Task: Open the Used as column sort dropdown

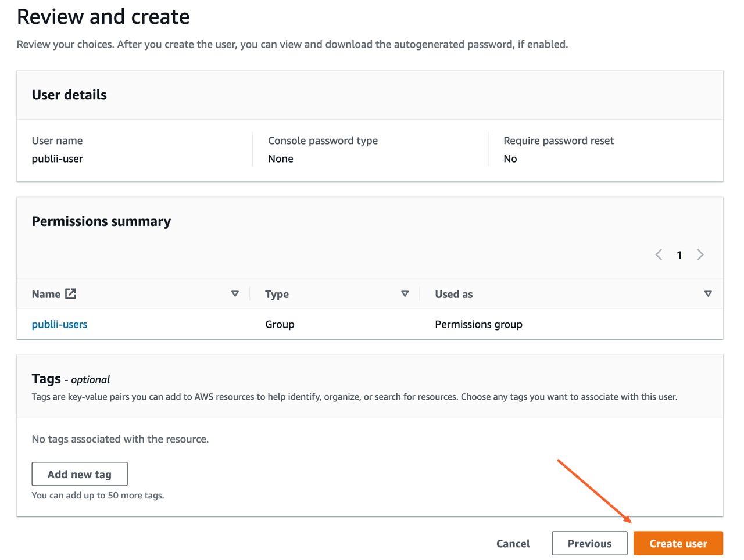Action: click(x=708, y=294)
